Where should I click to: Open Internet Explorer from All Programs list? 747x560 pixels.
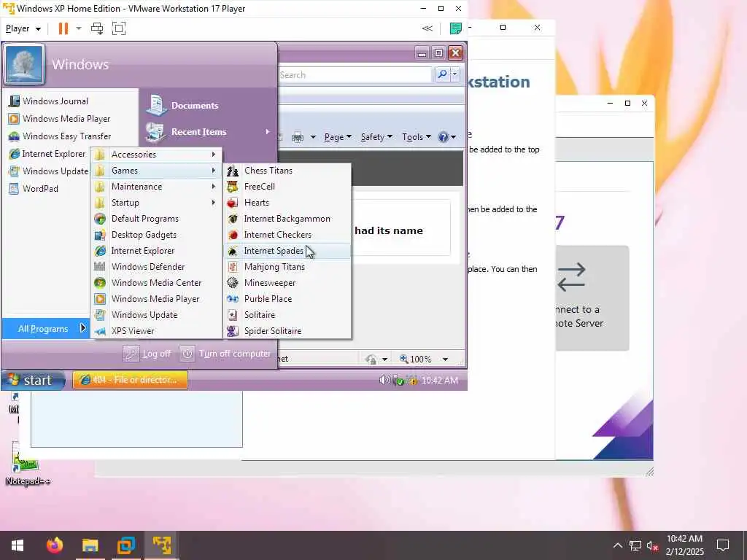coord(156,251)
